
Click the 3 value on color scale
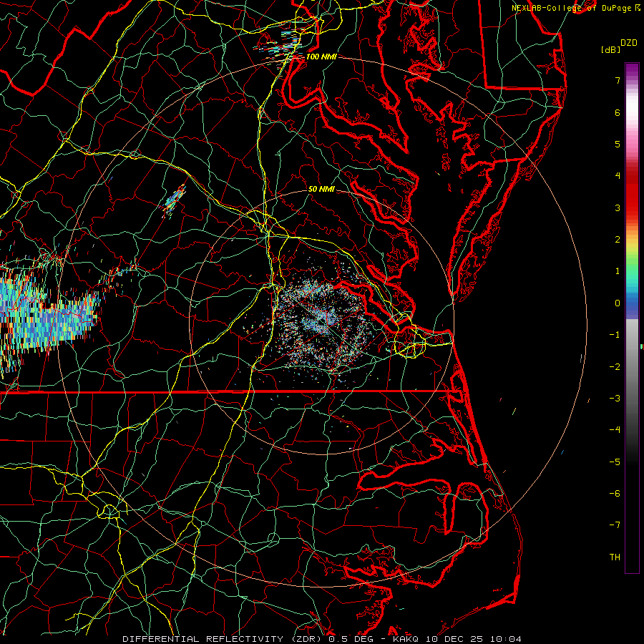[618, 208]
